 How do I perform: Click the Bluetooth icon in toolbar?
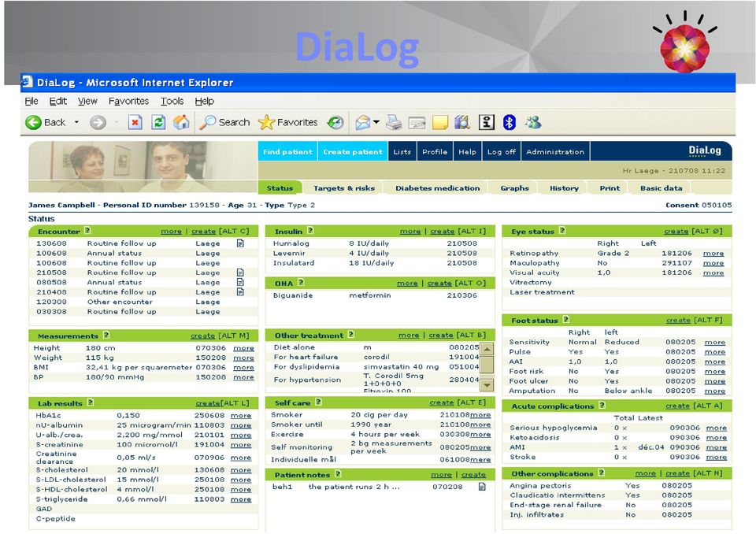[510, 123]
